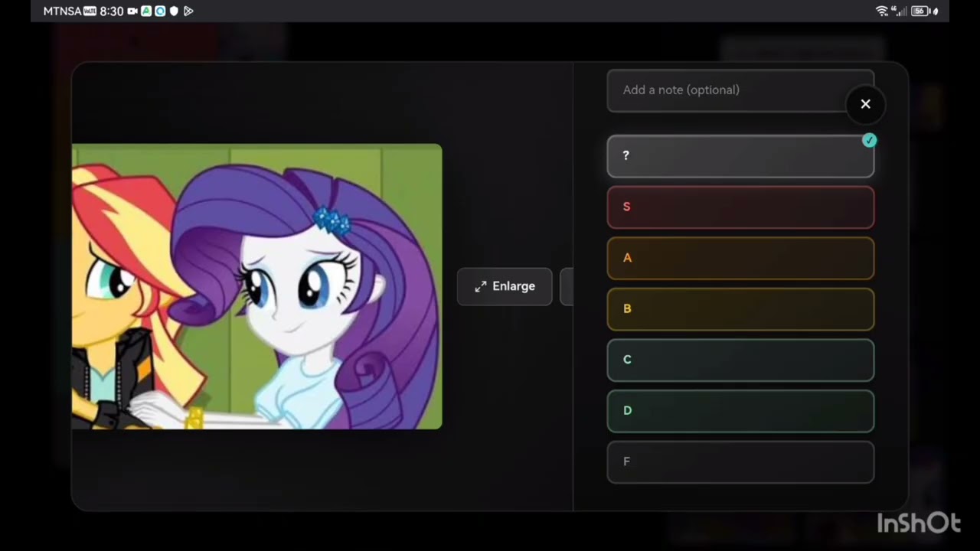Click the Rarity and Sunset Shimmer image
980x551 pixels.
(x=256, y=286)
